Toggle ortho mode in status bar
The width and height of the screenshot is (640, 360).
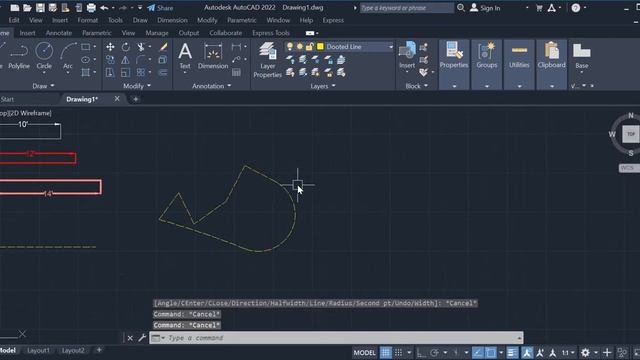(421, 353)
